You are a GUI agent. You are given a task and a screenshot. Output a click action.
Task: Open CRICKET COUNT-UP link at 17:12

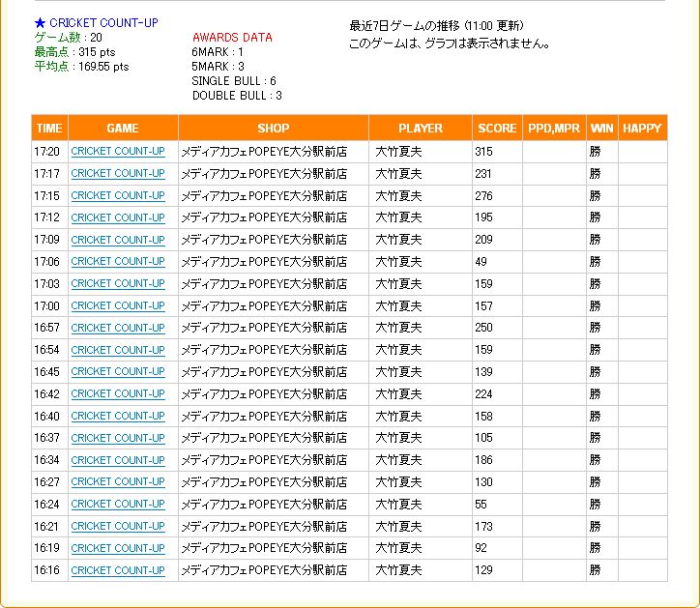pyautogui.click(x=118, y=217)
